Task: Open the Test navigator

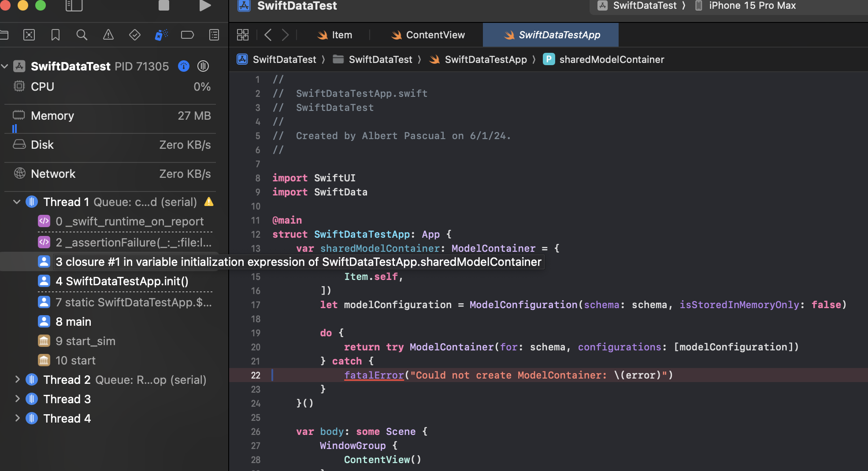Action: (x=135, y=35)
